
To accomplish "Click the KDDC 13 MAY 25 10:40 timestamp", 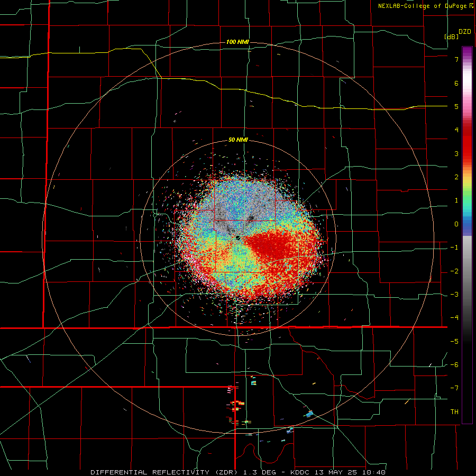I will click(338, 472).
